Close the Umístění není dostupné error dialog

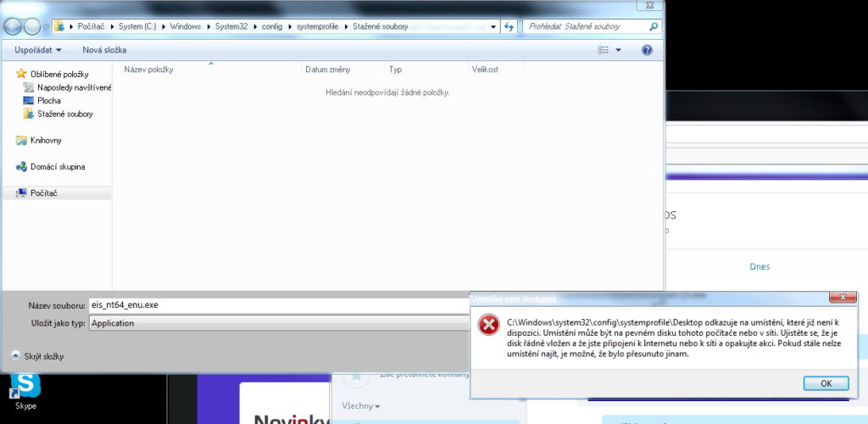coord(843,298)
